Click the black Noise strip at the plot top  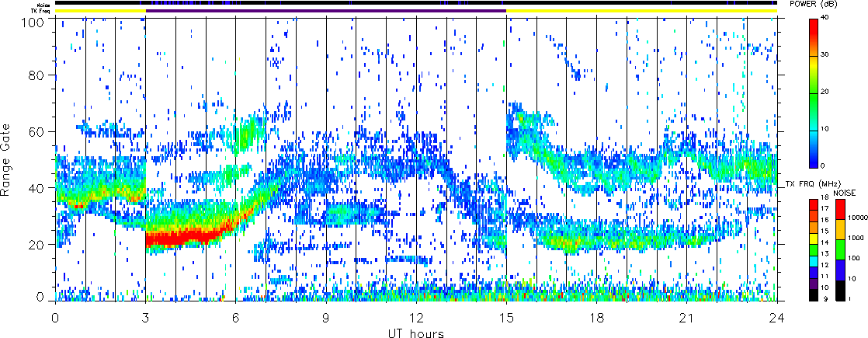pyautogui.click(x=416, y=3)
